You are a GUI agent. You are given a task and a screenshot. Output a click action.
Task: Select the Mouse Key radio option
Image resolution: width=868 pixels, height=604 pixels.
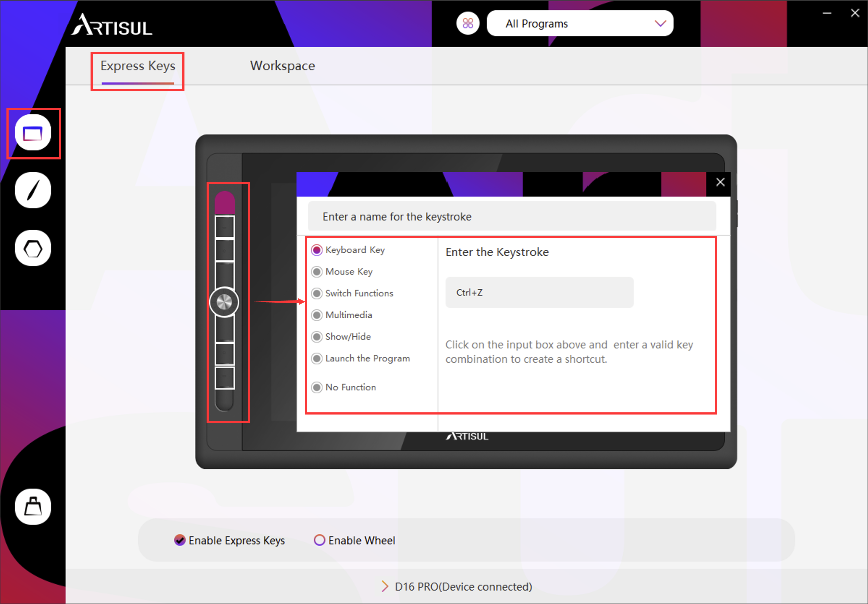click(317, 272)
